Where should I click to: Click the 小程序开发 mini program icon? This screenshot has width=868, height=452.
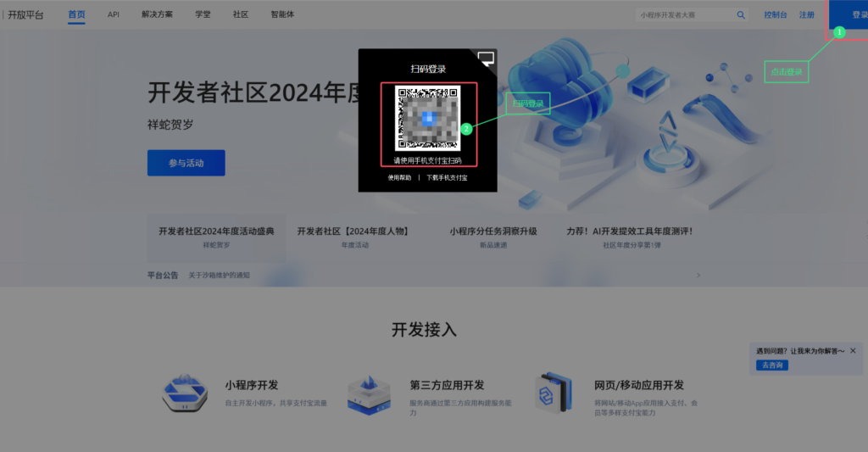coord(185,393)
